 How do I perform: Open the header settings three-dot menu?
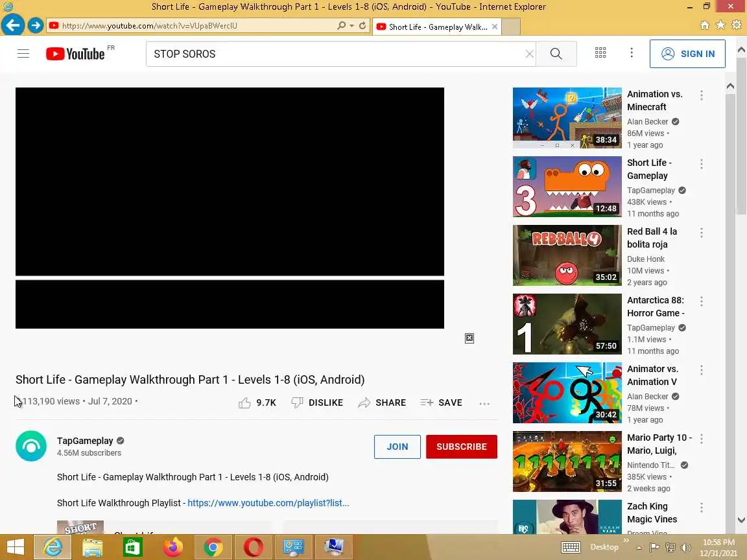point(631,53)
